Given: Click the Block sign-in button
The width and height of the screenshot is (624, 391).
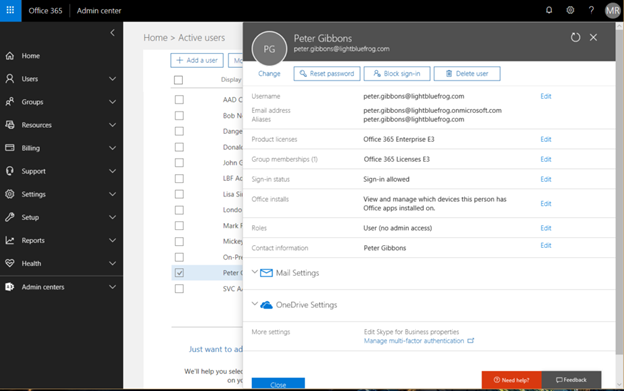Looking at the screenshot, I should pos(397,74).
